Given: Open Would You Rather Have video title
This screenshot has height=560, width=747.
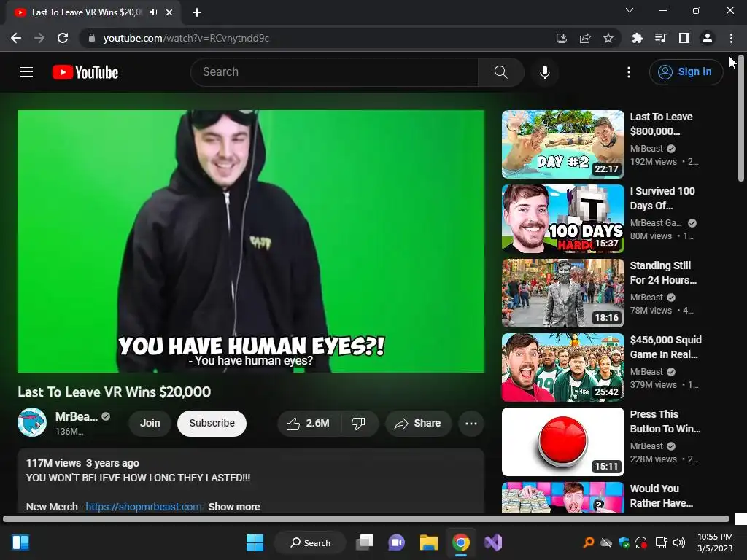Looking at the screenshot, I should 661,496.
